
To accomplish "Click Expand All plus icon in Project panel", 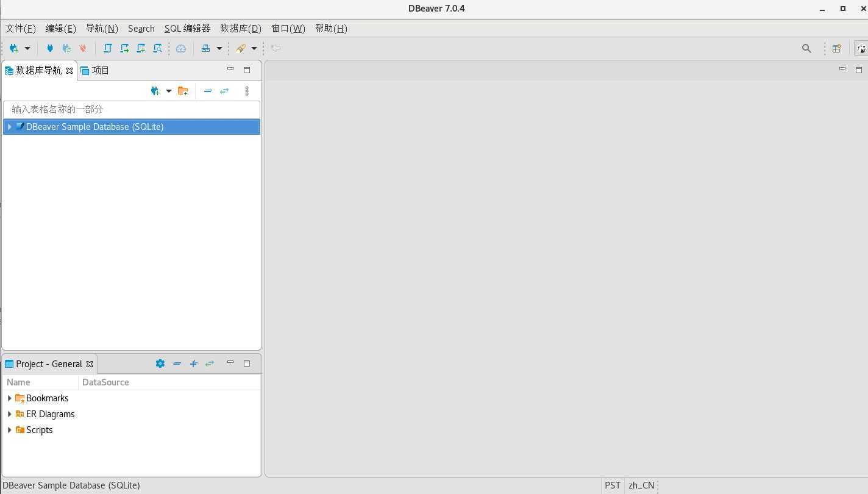I will click(193, 363).
